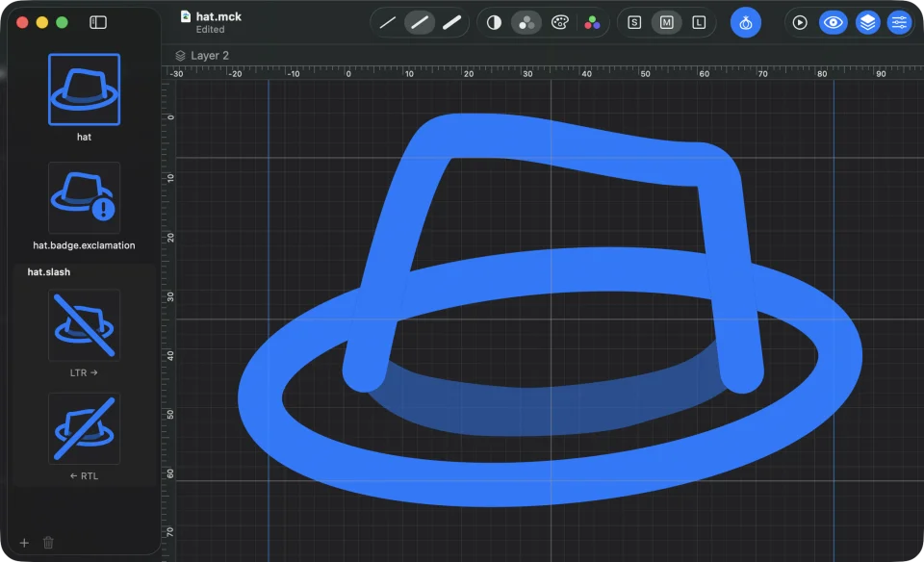Screen dimensions: 924x562
Task: Open the layers panel button
Action: [x=867, y=23]
